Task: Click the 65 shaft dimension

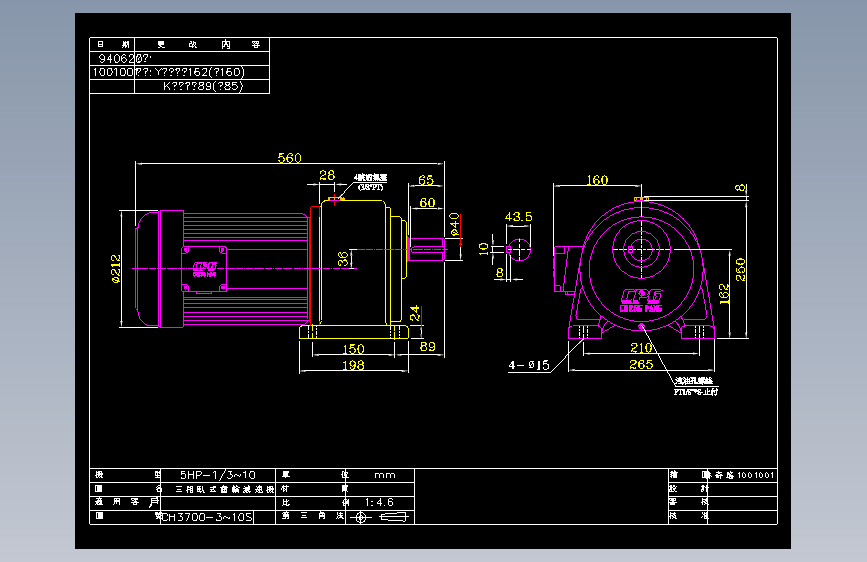Action: 426,180
